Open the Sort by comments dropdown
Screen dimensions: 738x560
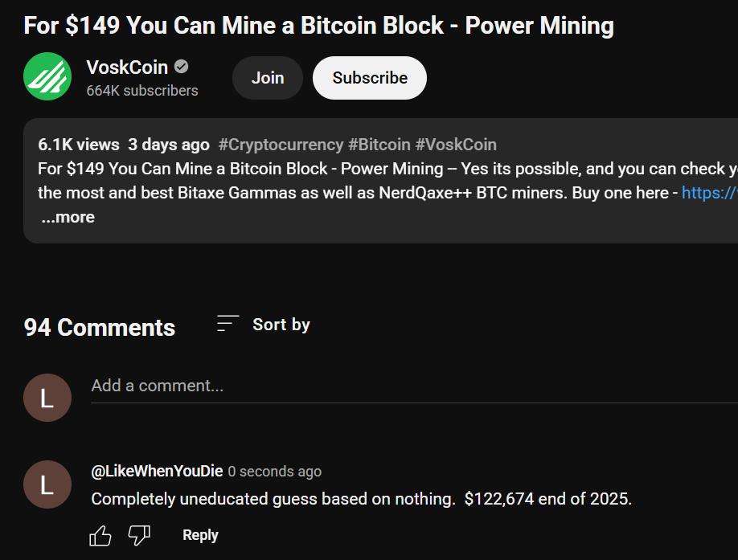click(264, 325)
